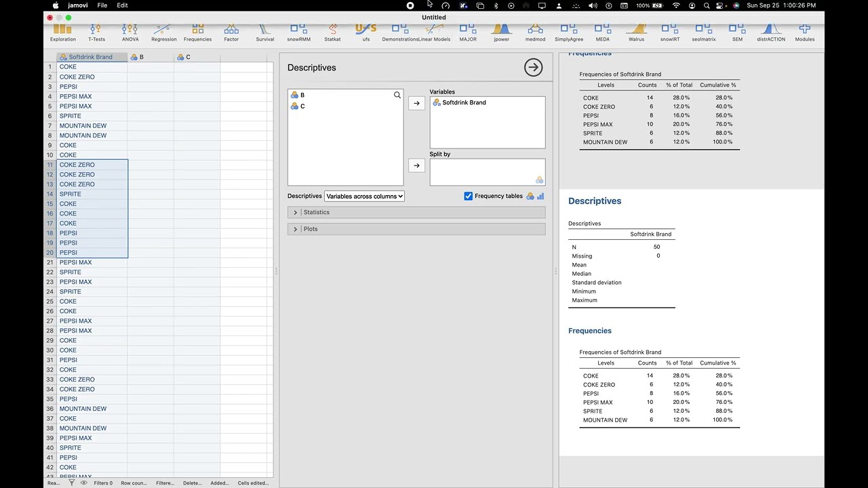The height and width of the screenshot is (488, 868).
Task: Click inside the Split by box
Action: coord(487,172)
